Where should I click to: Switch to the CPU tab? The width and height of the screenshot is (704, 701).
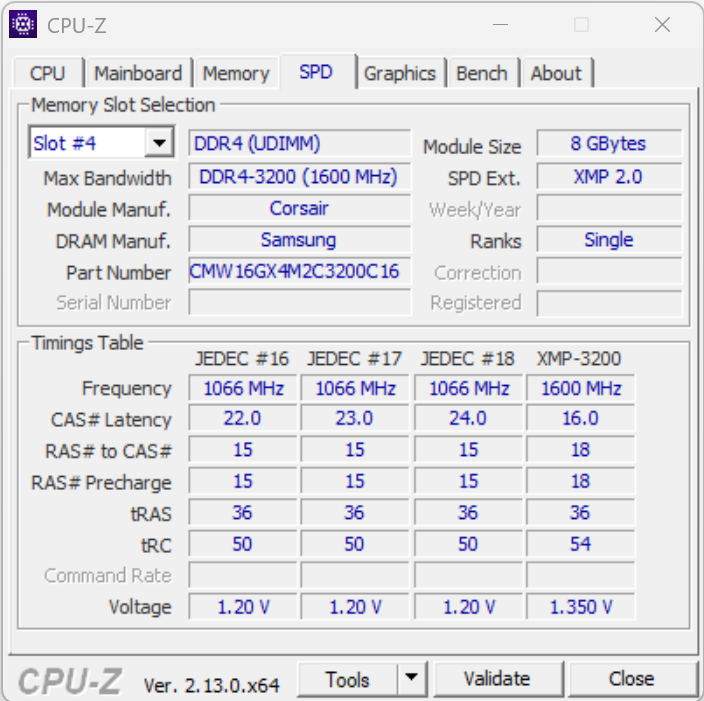coord(48,73)
